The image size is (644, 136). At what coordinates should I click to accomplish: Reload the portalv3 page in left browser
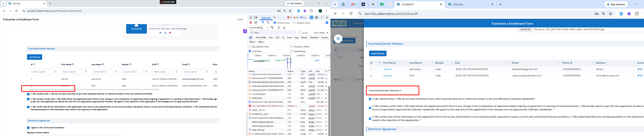pyautogui.click(x=16, y=11)
